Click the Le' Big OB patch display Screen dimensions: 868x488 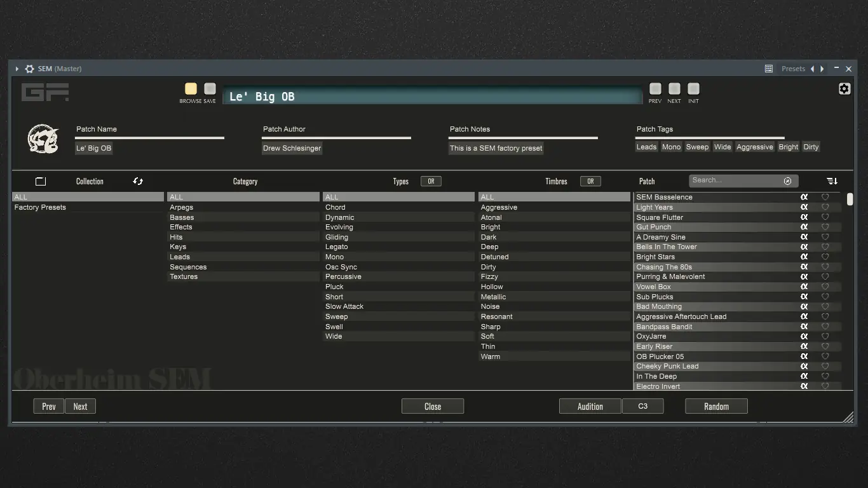tap(432, 96)
